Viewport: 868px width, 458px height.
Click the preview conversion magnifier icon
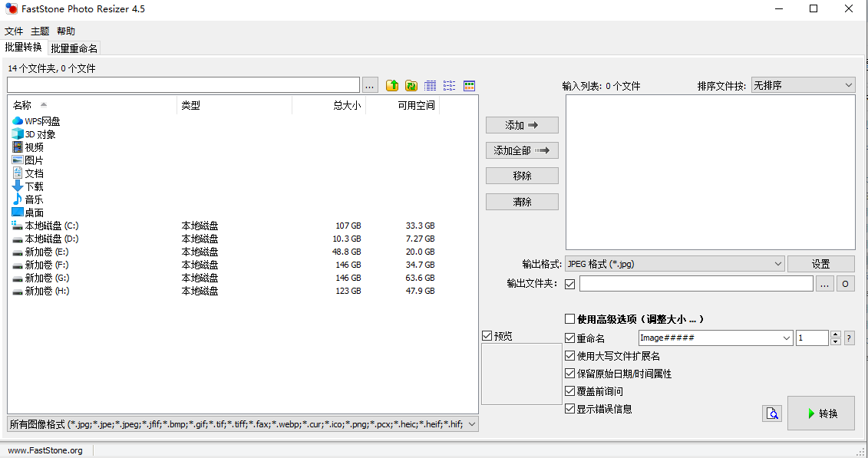click(772, 414)
